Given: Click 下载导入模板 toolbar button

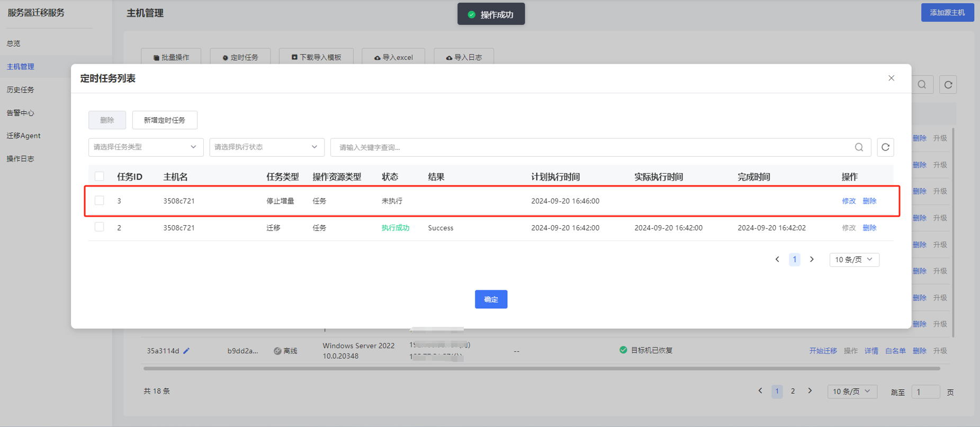Looking at the screenshot, I should 316,57.
